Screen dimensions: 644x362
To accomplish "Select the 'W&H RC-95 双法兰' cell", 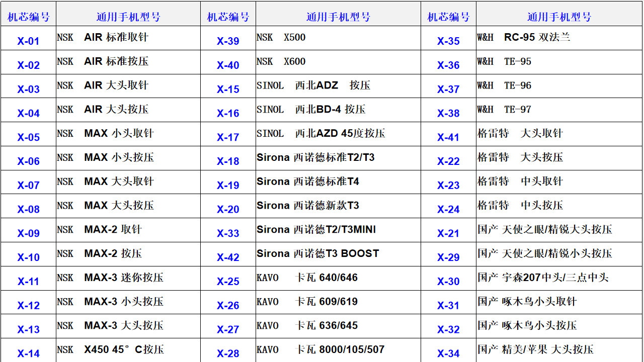I will point(559,38).
